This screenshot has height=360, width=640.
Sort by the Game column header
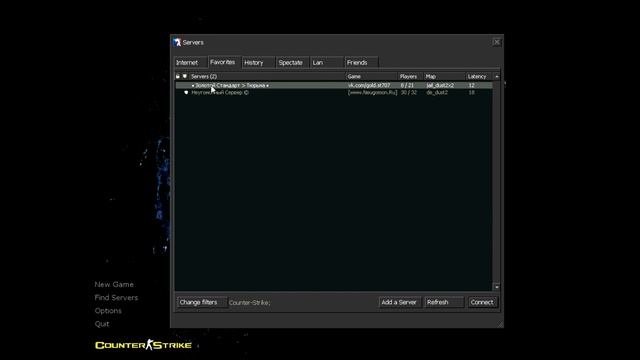[371, 76]
